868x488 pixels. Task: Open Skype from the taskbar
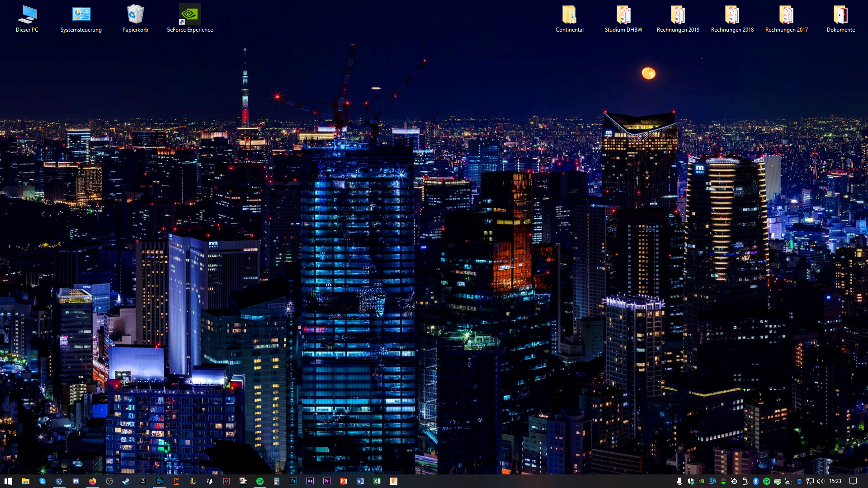point(42,481)
